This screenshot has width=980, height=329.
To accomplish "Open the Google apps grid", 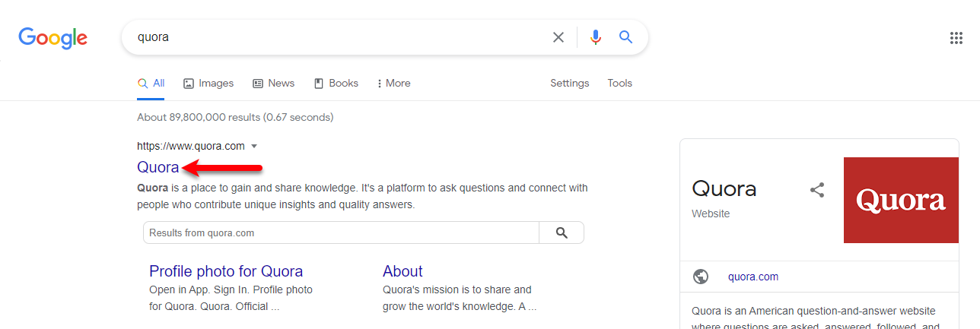I will click(956, 38).
